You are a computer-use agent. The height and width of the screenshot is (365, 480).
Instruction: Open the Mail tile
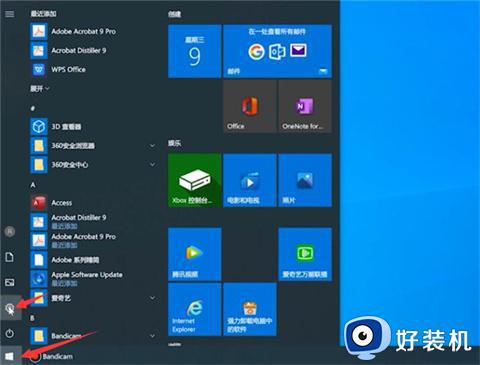(277, 51)
